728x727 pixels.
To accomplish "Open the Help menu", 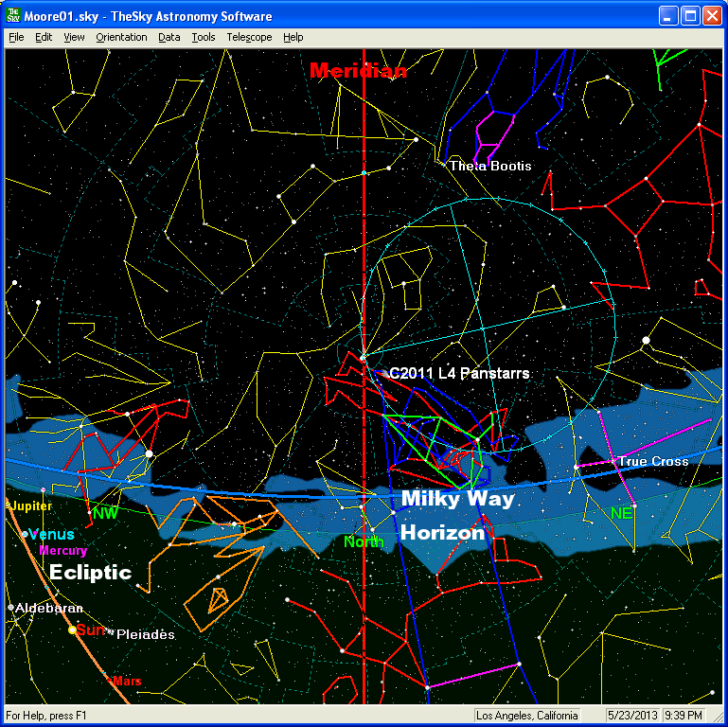I will tap(293, 37).
